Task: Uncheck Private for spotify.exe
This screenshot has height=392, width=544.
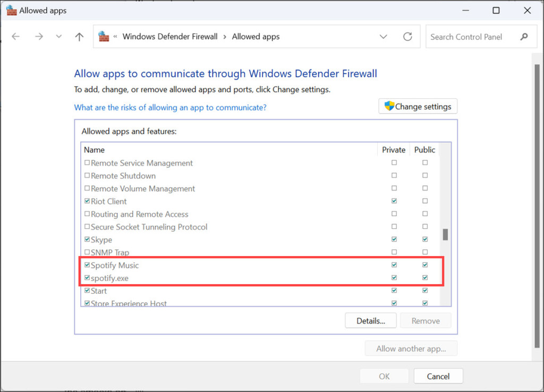Action: coord(394,278)
